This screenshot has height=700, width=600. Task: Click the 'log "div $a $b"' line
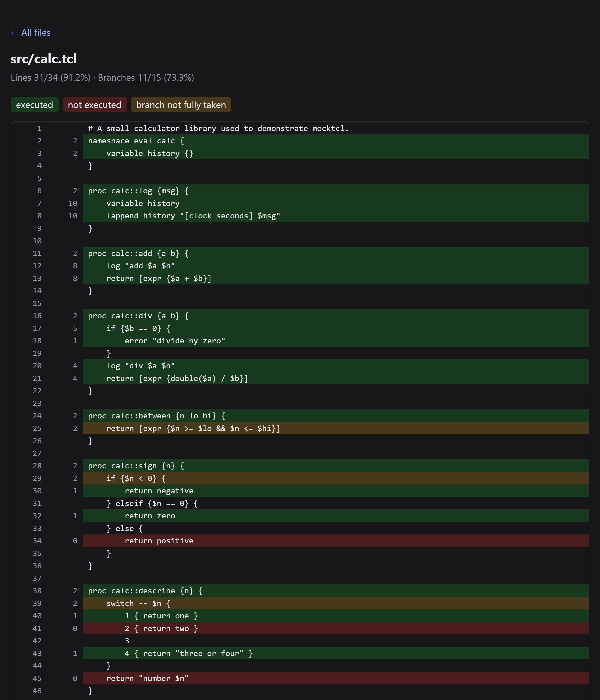pos(336,366)
